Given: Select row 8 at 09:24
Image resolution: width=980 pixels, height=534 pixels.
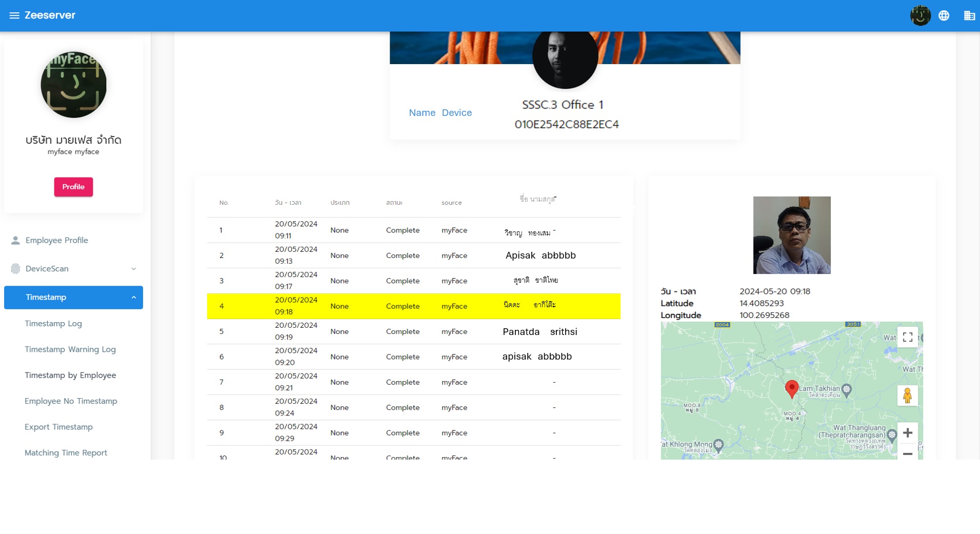Looking at the screenshot, I should [x=413, y=407].
